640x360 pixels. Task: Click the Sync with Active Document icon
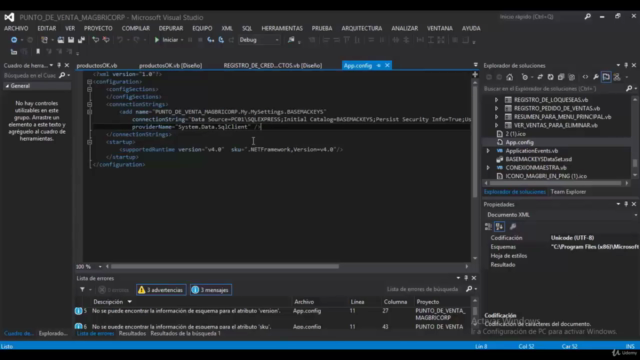point(540,77)
